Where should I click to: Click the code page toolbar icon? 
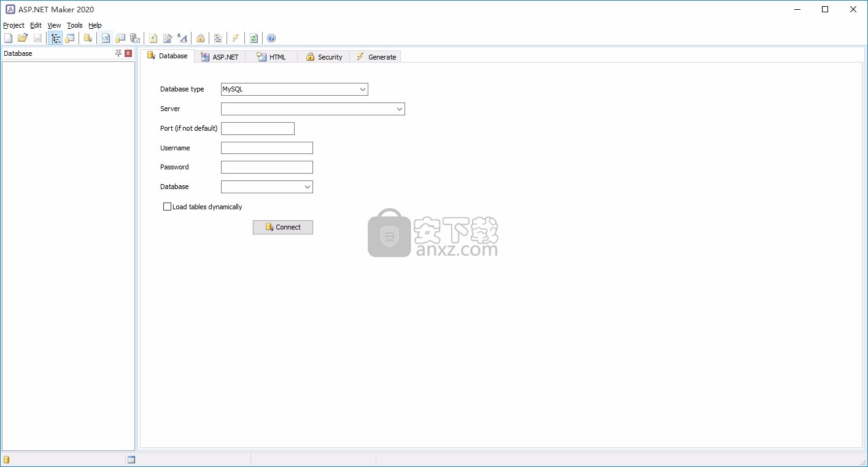106,38
